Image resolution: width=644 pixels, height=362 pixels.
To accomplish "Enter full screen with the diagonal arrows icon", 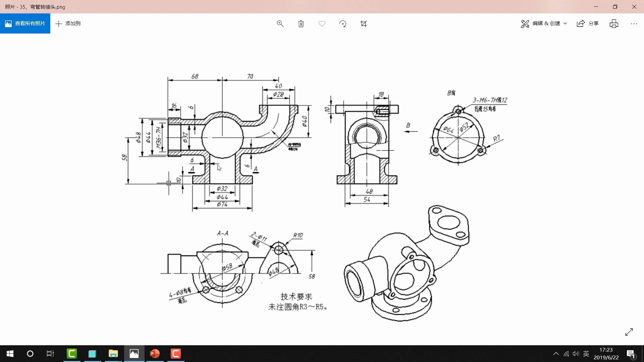I will pyautogui.click(x=629, y=332).
